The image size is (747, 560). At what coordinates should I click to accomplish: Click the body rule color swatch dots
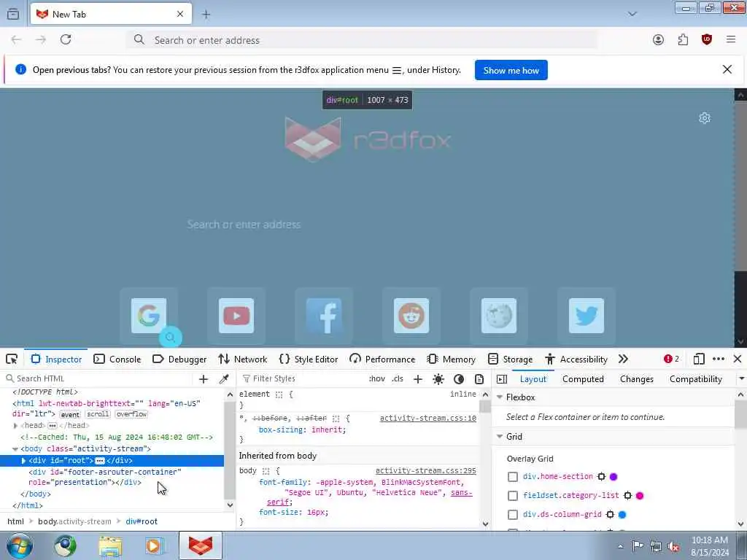[266, 471]
